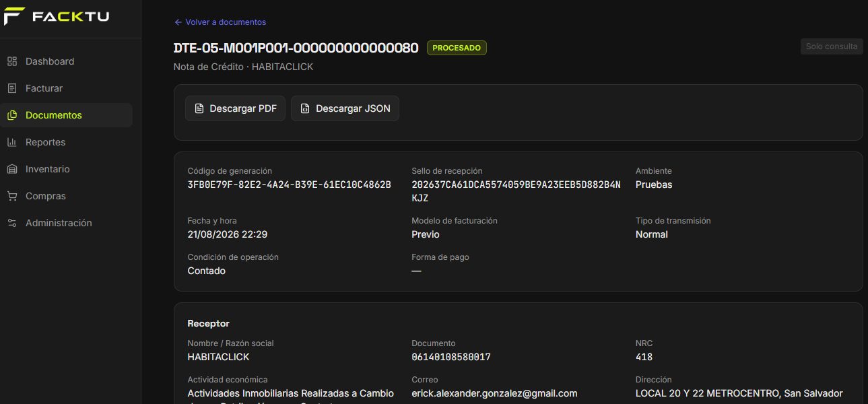Click the Documentos files icon
868x404 pixels.
point(12,115)
